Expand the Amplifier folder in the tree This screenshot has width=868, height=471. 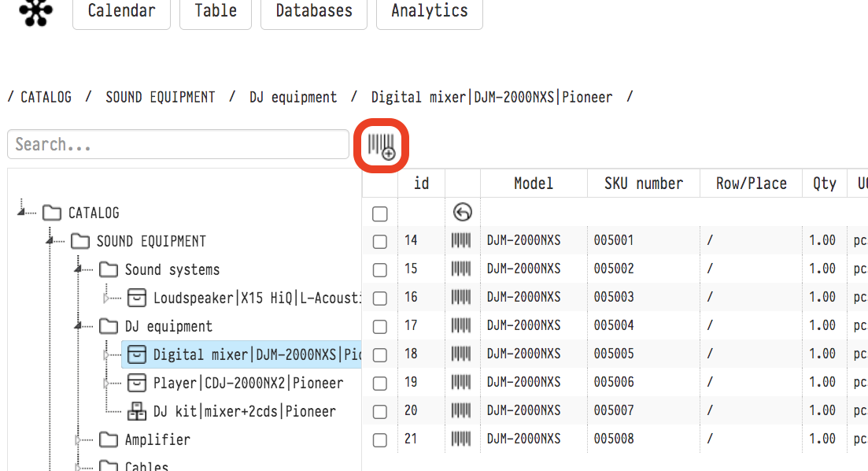(78, 439)
